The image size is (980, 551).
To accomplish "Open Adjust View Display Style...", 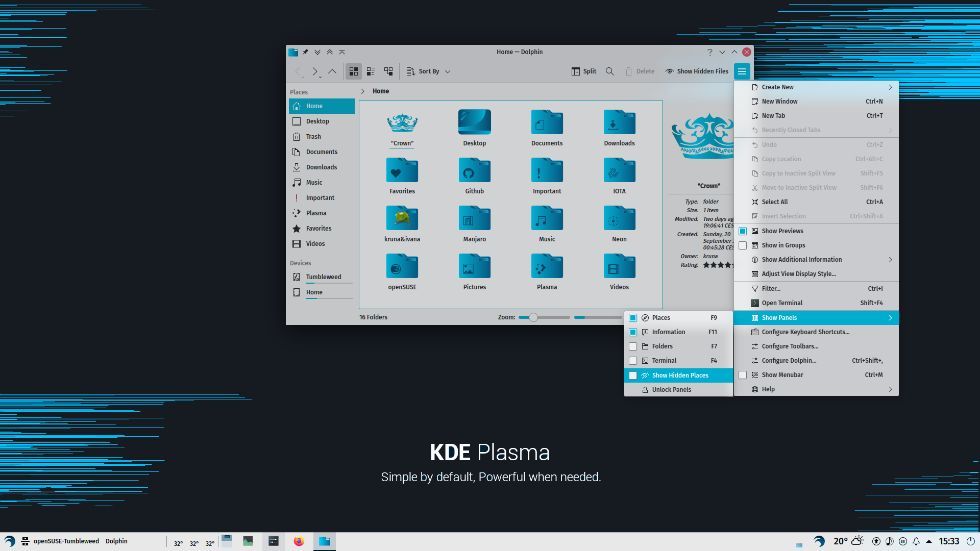I will [816, 274].
